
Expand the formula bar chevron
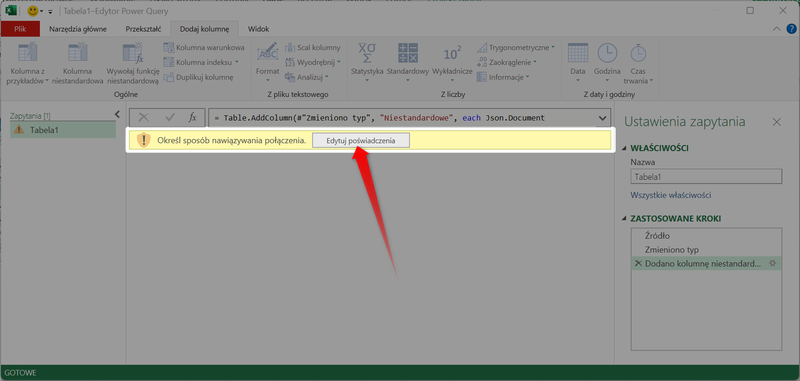click(x=602, y=118)
